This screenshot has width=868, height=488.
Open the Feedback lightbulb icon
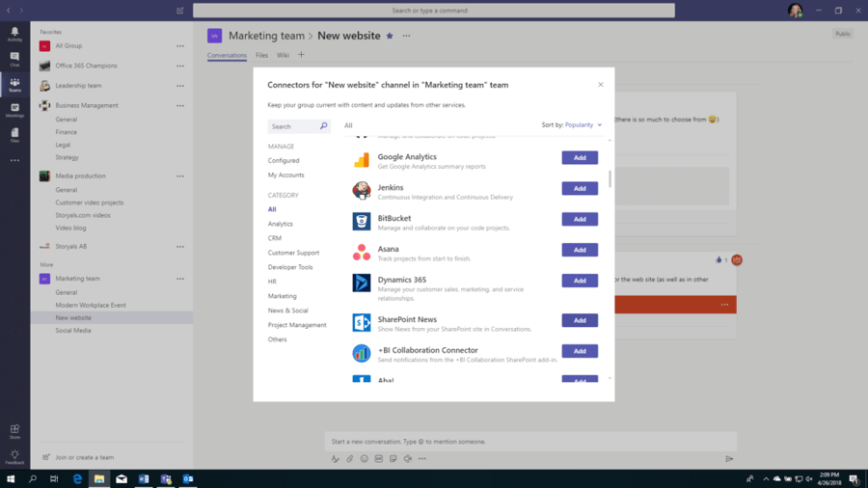(x=14, y=457)
